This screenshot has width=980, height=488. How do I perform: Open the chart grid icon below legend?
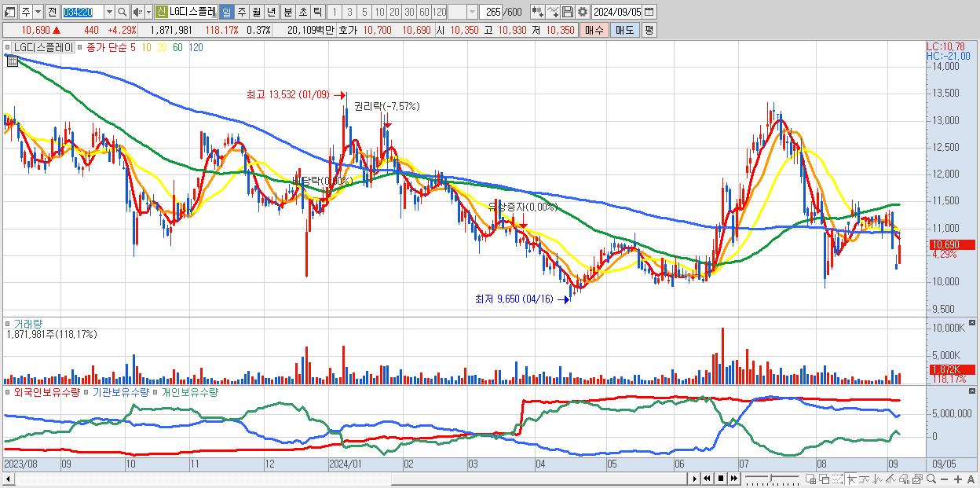click(x=13, y=61)
